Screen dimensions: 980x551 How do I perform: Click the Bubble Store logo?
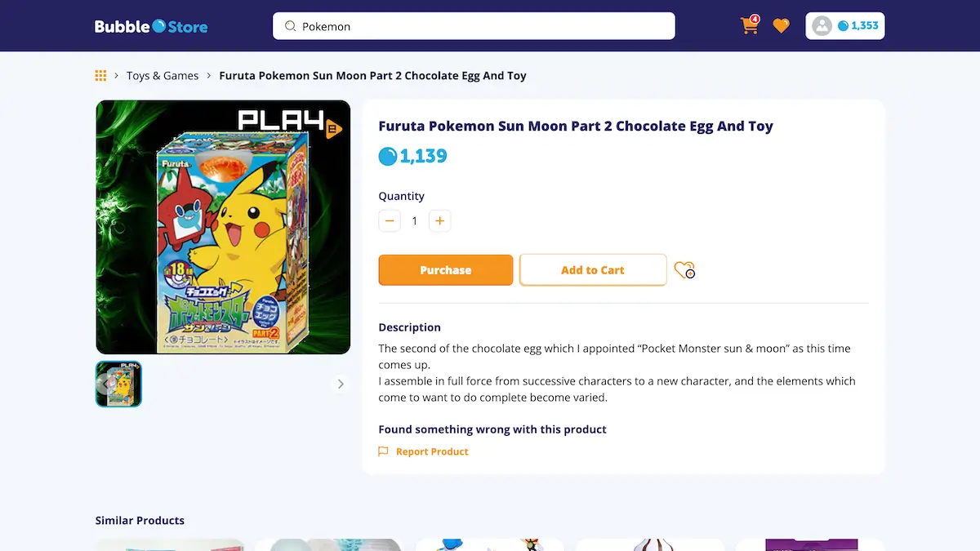pyautogui.click(x=151, y=26)
